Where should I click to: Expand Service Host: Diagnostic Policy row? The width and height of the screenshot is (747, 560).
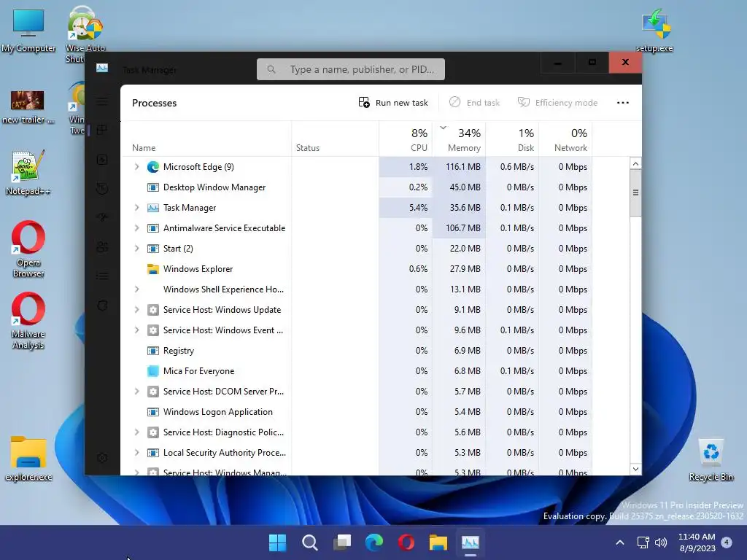[136, 432]
